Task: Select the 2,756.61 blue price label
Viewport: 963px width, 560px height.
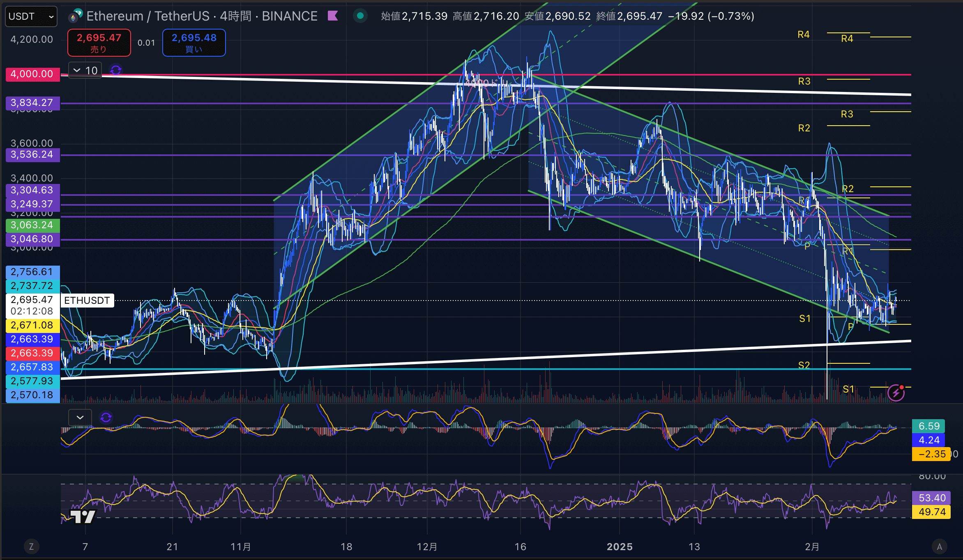Action: pos(32,272)
